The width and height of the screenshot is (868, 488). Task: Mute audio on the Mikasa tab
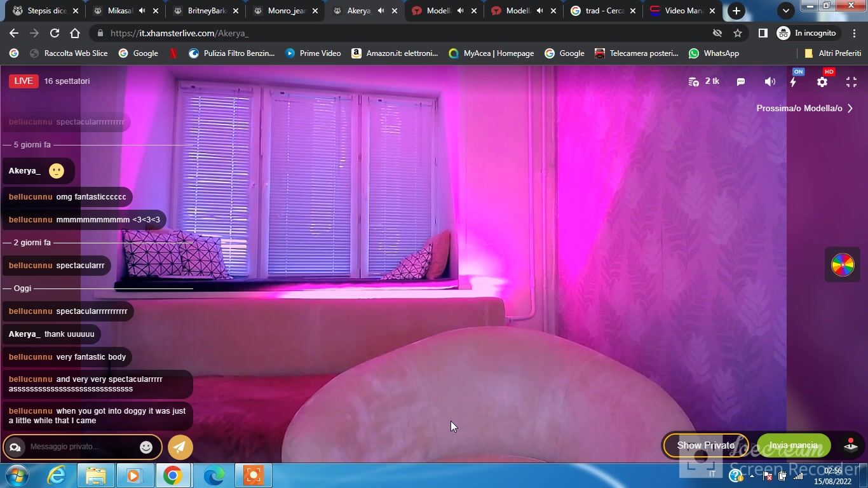pos(142,11)
